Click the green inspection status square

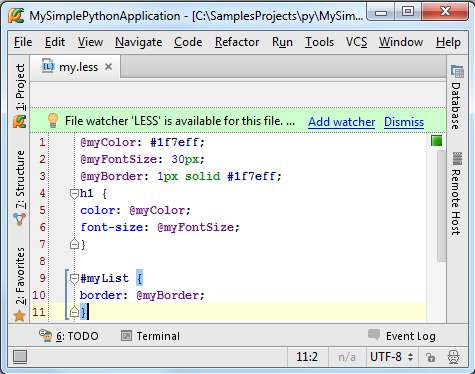click(x=436, y=141)
